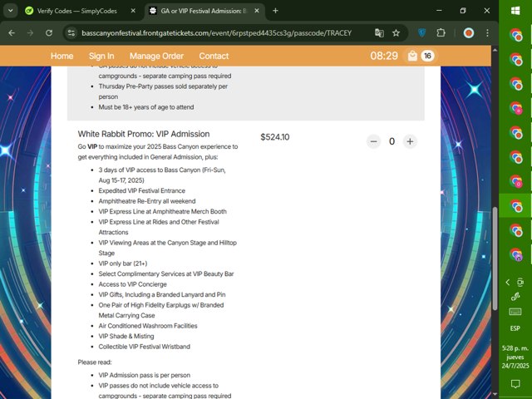
Task: Open the clock showing 5:28 p. m.
Action: [x=515, y=357]
